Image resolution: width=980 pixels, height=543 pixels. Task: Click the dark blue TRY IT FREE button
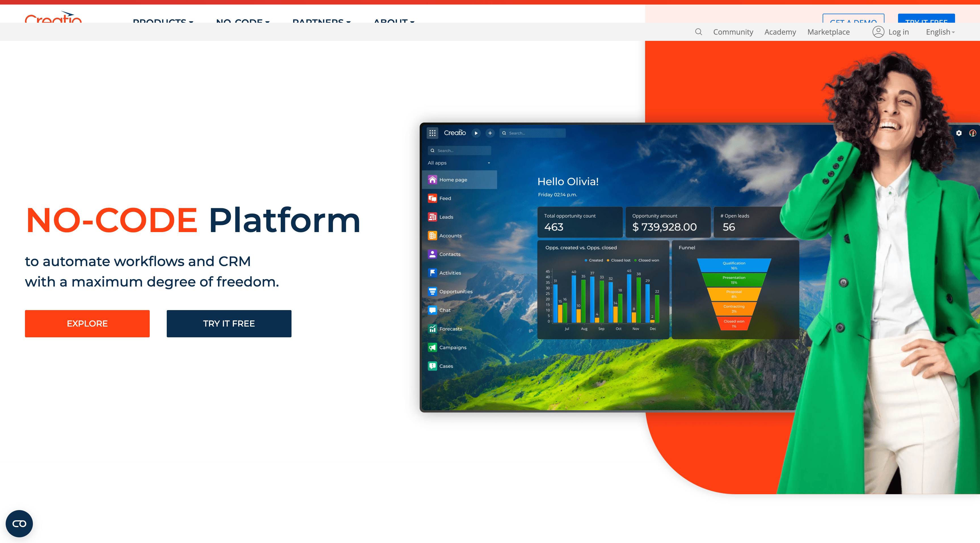click(x=229, y=323)
